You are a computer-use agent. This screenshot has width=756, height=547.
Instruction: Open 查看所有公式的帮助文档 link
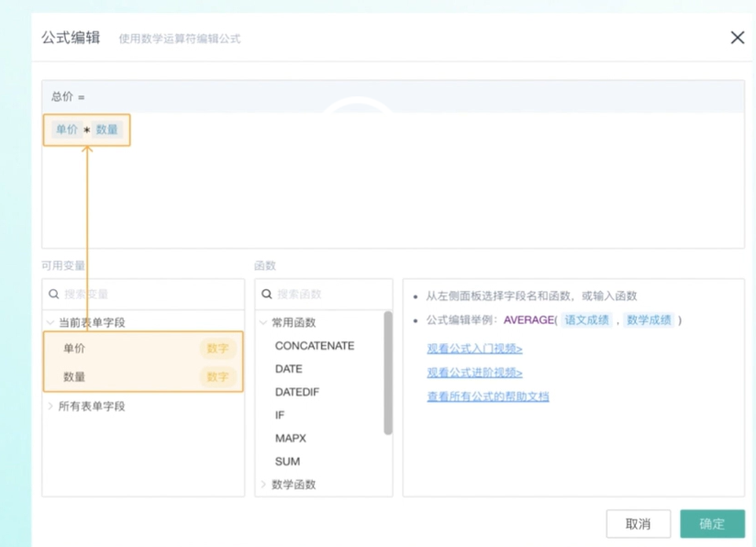[x=488, y=396]
